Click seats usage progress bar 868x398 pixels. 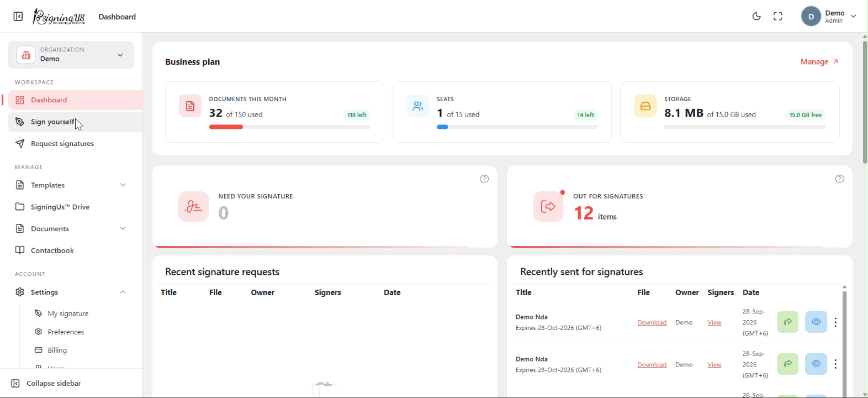[x=517, y=127]
